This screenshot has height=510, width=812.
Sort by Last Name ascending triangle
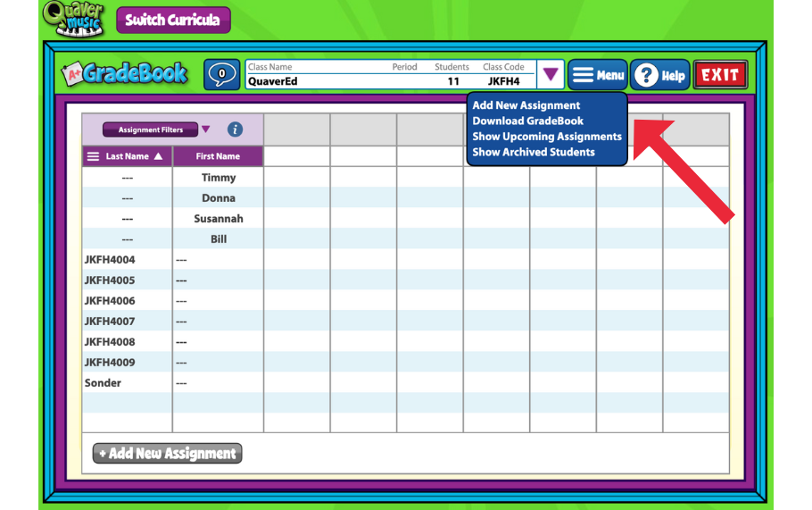[159, 156]
